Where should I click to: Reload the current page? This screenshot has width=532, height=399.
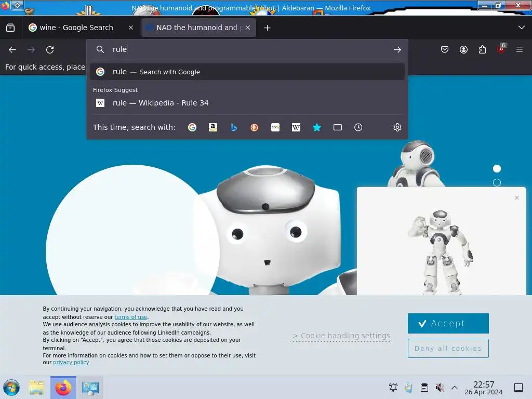click(x=50, y=50)
